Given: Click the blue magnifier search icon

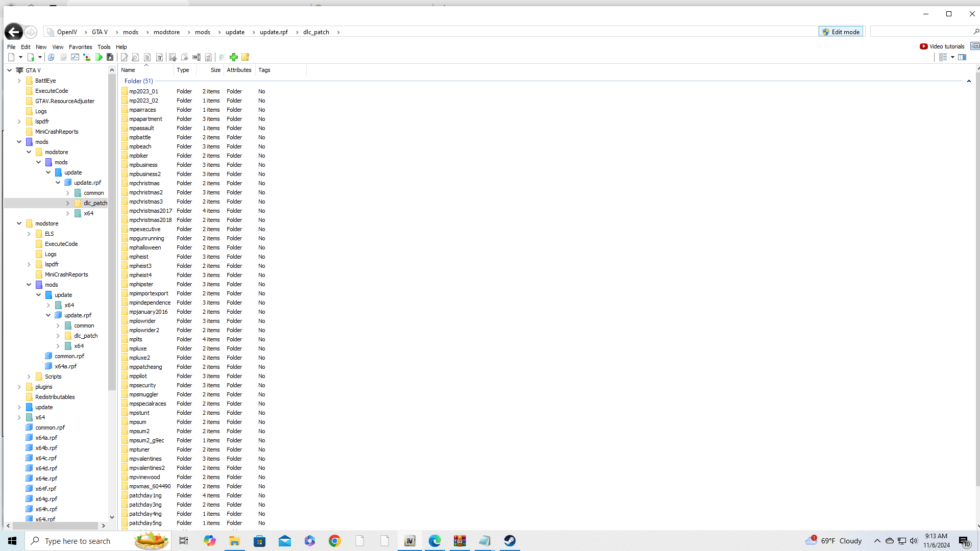Looking at the screenshot, I should [x=51, y=57].
